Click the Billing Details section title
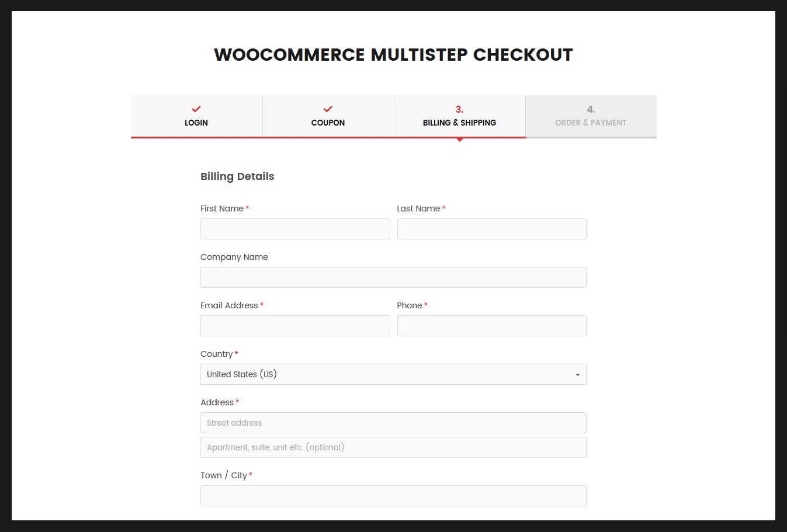This screenshot has width=787, height=532. [x=237, y=176]
